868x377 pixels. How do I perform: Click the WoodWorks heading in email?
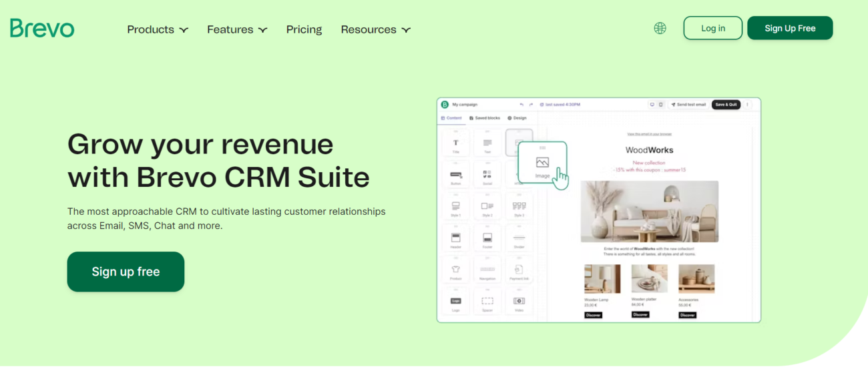[x=649, y=150]
